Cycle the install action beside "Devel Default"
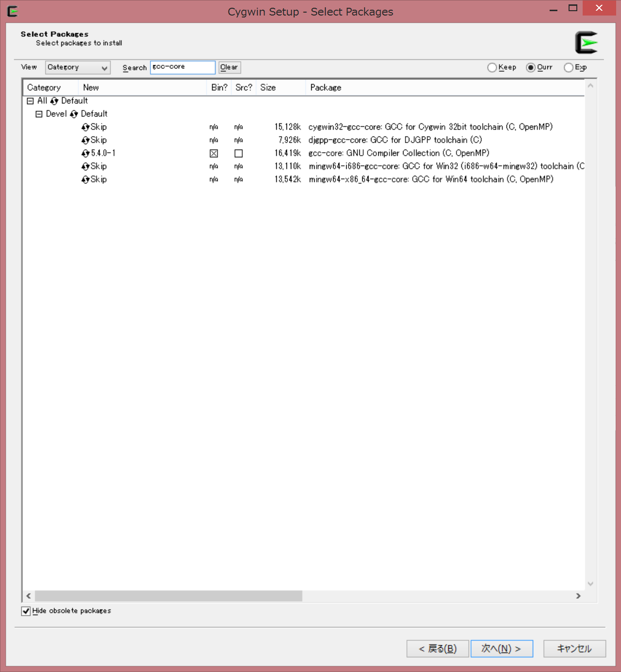Image resolution: width=621 pixels, height=672 pixels. pos(74,114)
